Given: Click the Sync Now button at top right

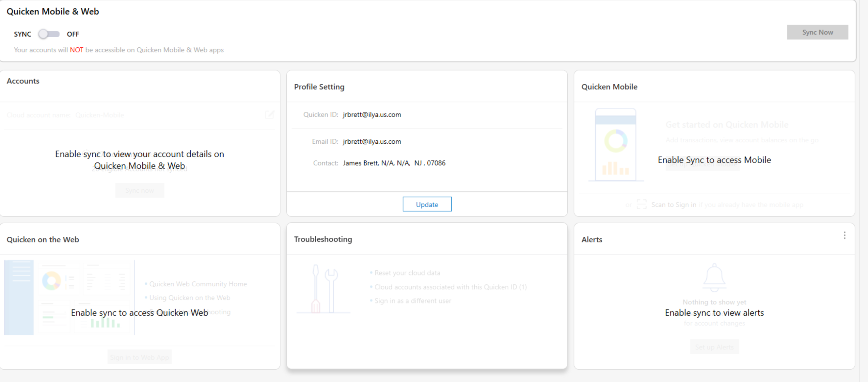Looking at the screenshot, I should pyautogui.click(x=817, y=32).
